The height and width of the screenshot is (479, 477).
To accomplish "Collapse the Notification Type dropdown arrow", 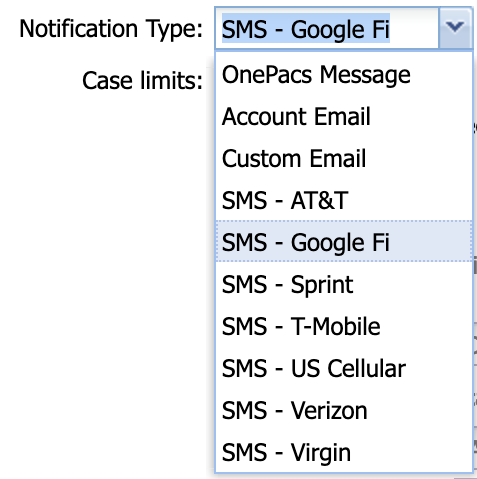I will (455, 28).
